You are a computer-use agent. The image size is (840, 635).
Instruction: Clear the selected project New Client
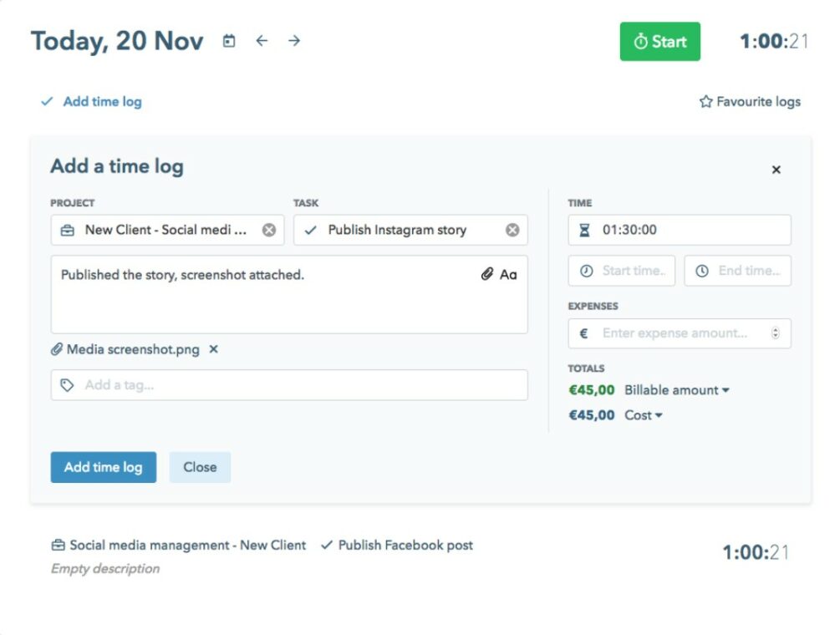click(x=269, y=230)
